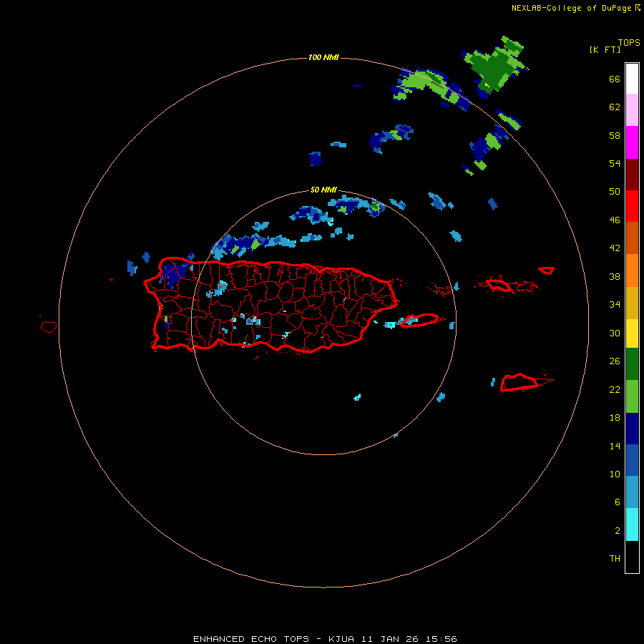Pick the white swatch in the legend
The height and width of the screenshot is (644, 644).
tap(632, 79)
